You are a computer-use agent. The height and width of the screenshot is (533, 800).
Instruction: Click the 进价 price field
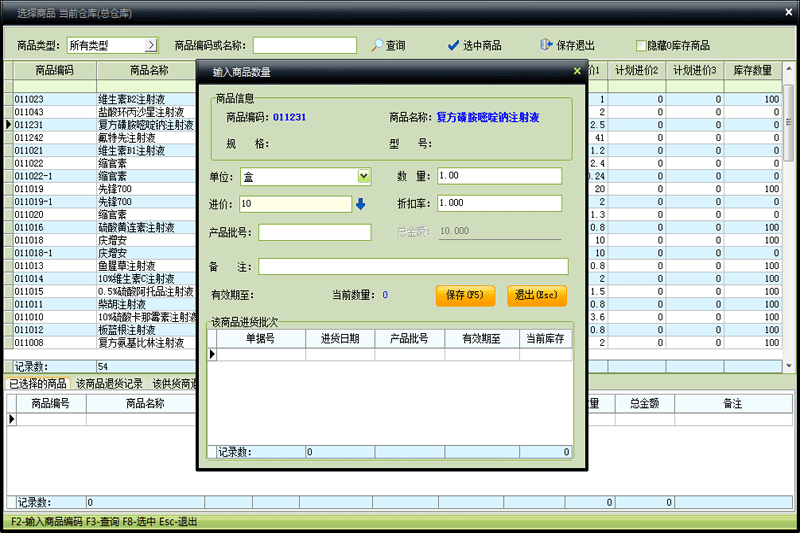click(x=295, y=204)
